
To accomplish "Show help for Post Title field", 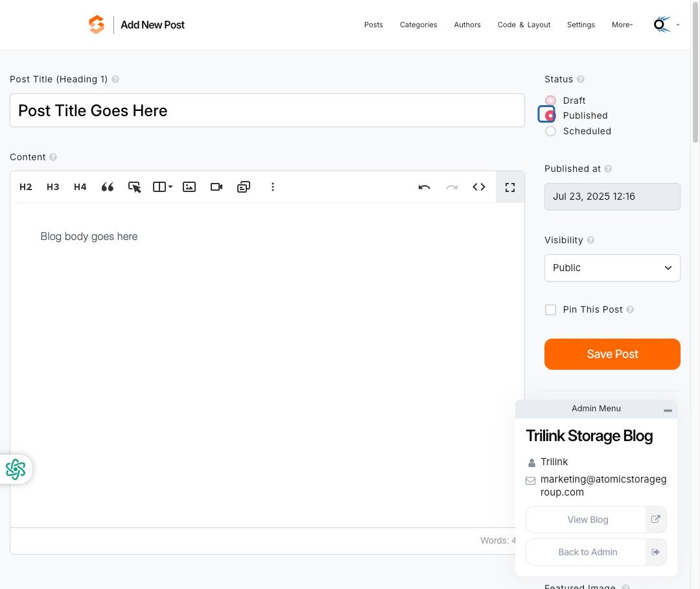I will pyautogui.click(x=115, y=79).
